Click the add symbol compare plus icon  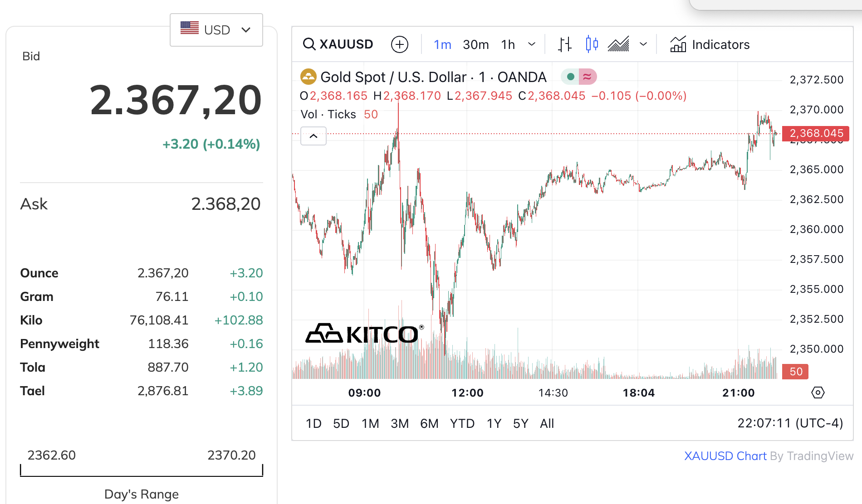(x=399, y=44)
